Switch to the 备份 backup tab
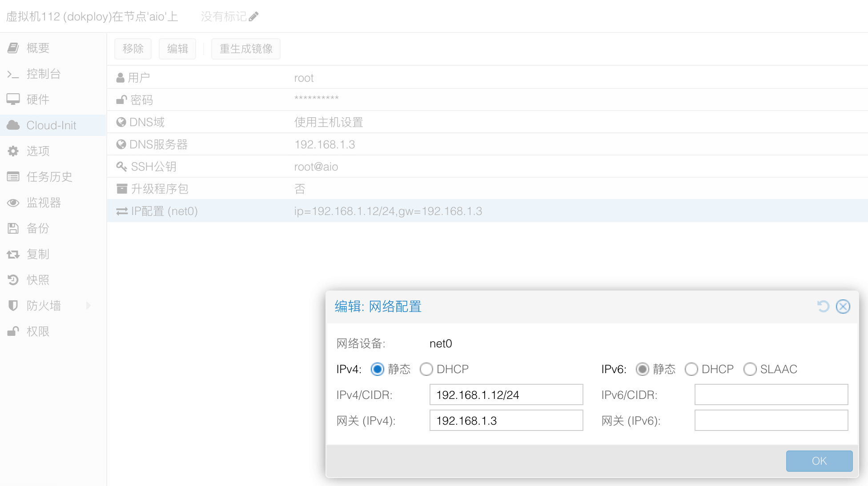 click(38, 228)
